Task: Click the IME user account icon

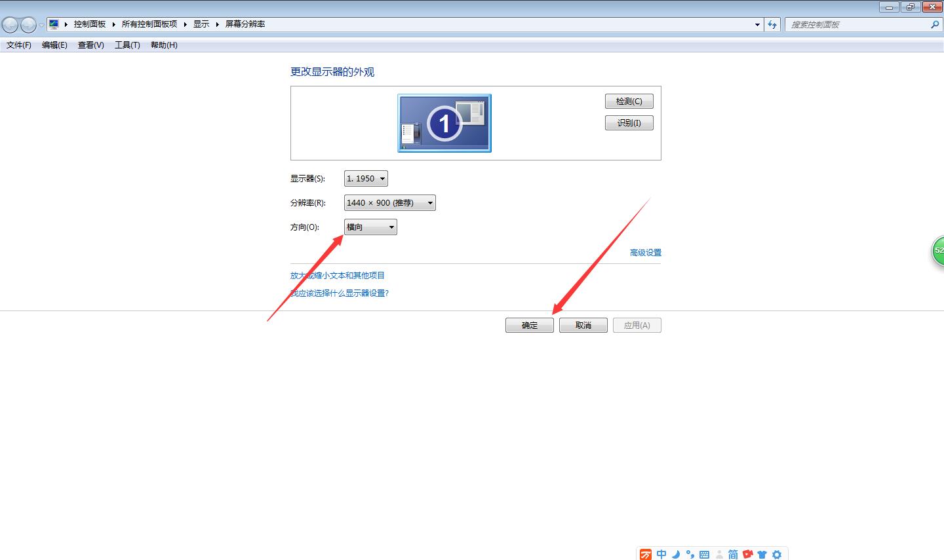Action: pos(719,555)
